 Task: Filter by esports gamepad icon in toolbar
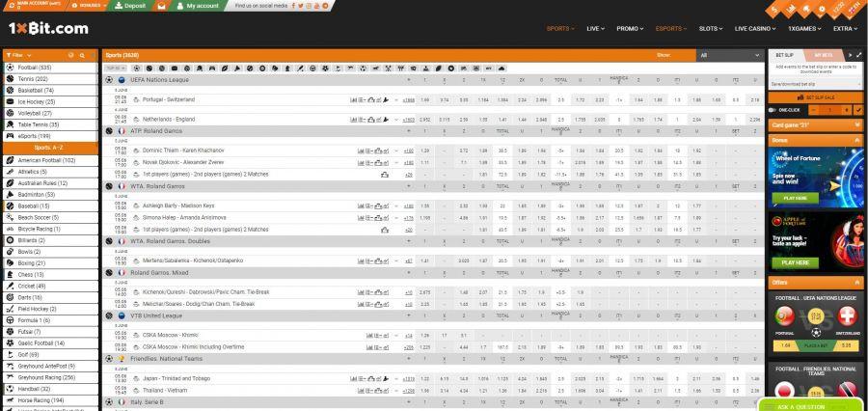211,68
